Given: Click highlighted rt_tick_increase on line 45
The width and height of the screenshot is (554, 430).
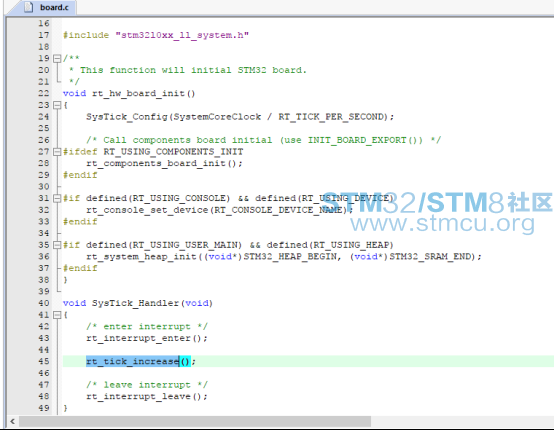Looking at the screenshot, I should point(132,361).
